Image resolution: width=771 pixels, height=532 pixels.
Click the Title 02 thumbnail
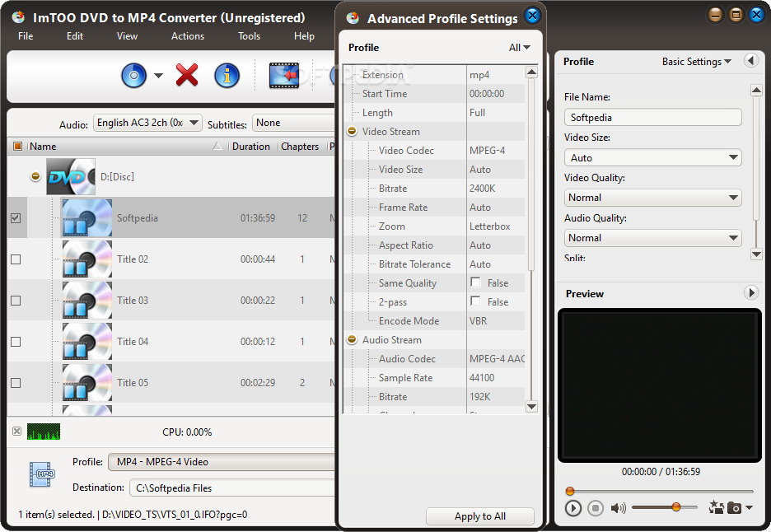[x=87, y=259]
